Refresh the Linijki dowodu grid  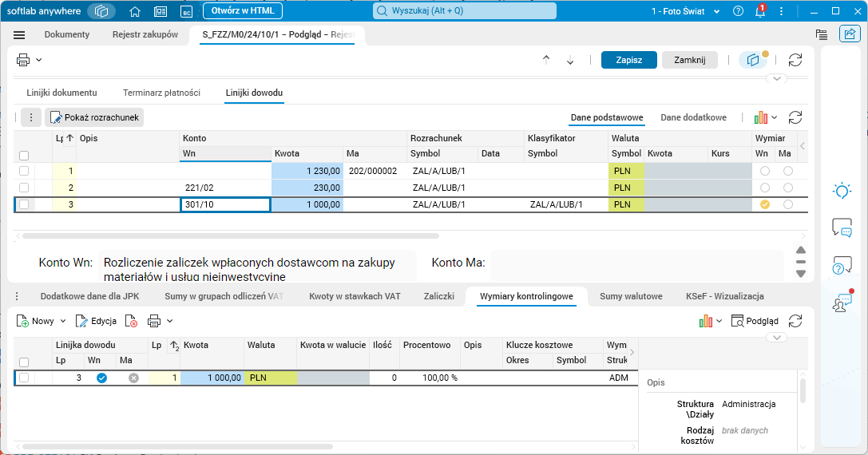coord(795,117)
